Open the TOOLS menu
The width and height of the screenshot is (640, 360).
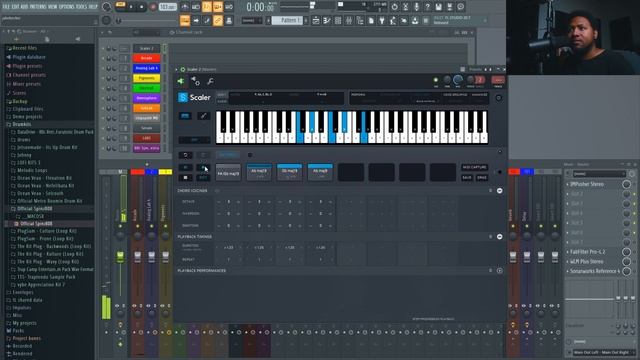click(82, 7)
